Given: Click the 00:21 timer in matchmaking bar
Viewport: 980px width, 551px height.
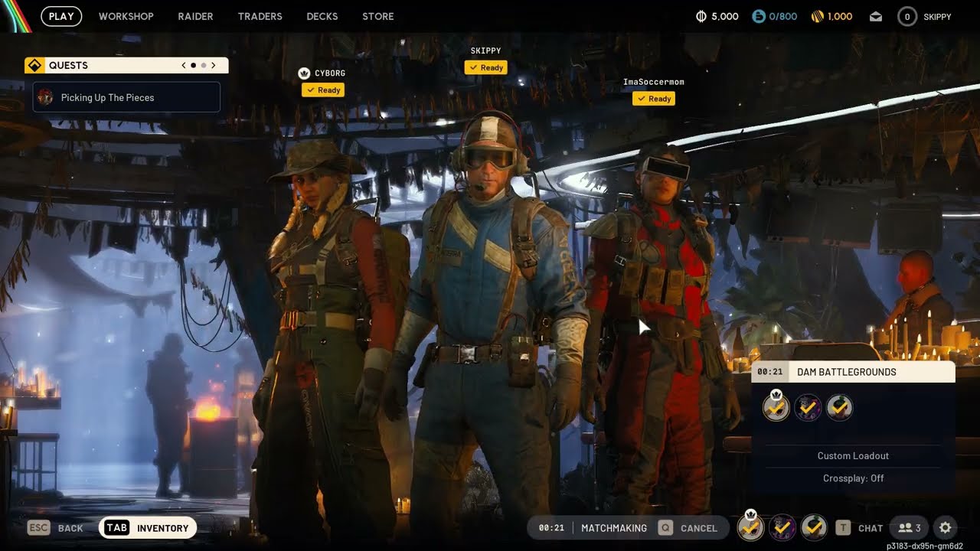Looking at the screenshot, I should [x=551, y=528].
